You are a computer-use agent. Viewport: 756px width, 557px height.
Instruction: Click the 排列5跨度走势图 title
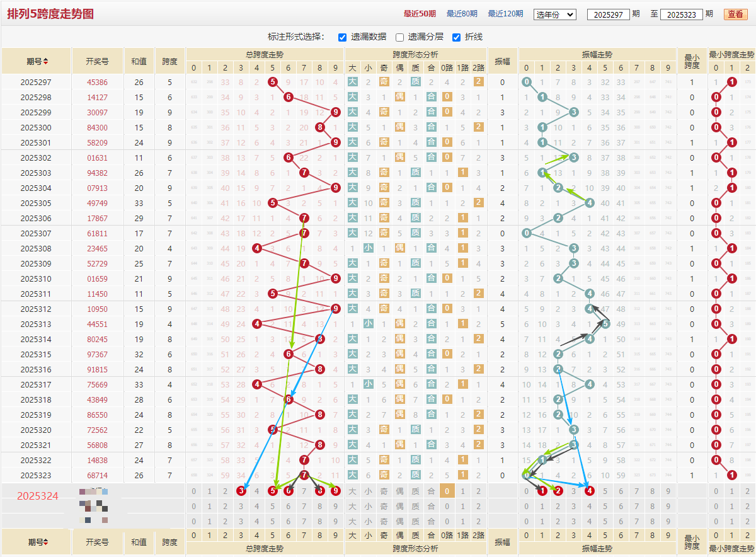coord(50,14)
